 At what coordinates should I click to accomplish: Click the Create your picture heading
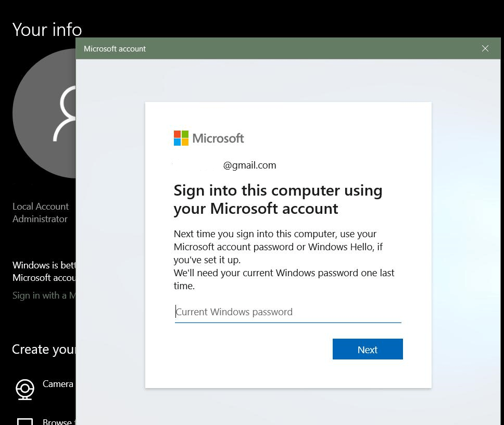click(44, 350)
